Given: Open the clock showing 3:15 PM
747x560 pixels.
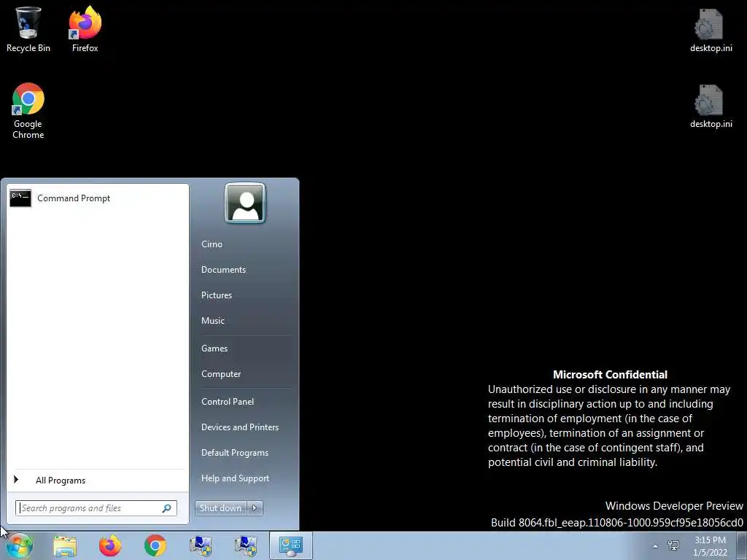Looking at the screenshot, I should [x=710, y=546].
